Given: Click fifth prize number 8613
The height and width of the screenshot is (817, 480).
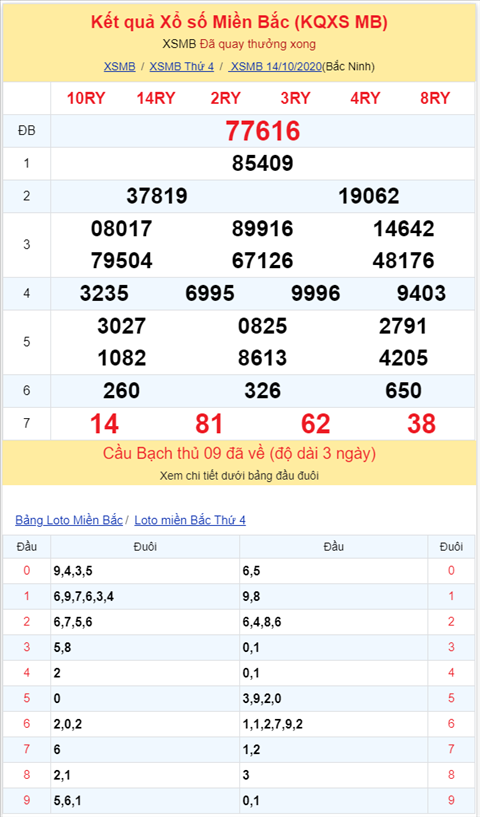Looking at the screenshot, I should 263,358.
